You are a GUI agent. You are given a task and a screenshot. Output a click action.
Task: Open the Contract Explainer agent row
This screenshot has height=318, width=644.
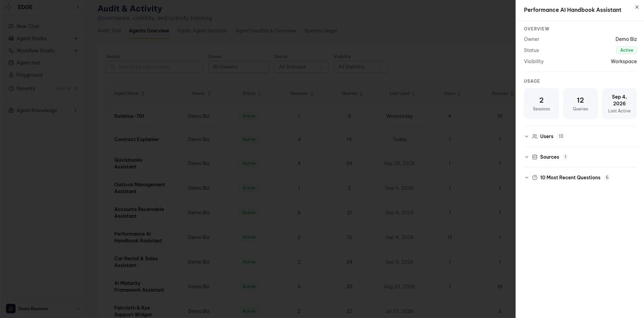point(310,139)
